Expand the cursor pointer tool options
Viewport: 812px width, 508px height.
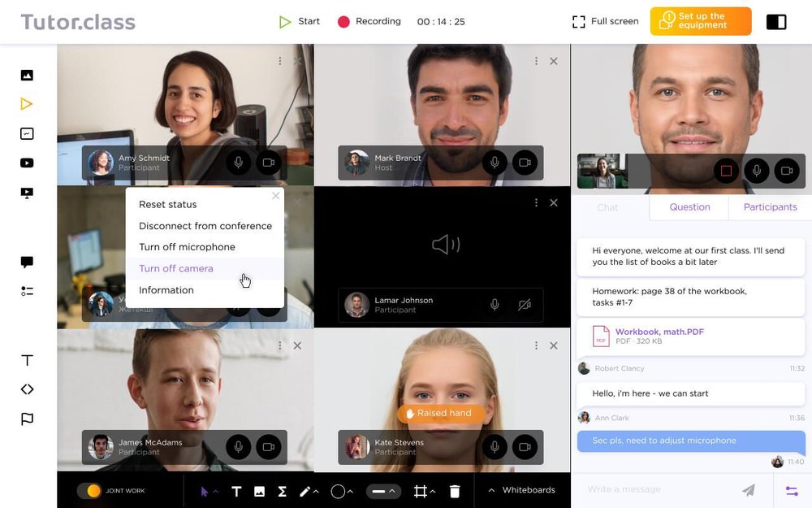coord(216,492)
